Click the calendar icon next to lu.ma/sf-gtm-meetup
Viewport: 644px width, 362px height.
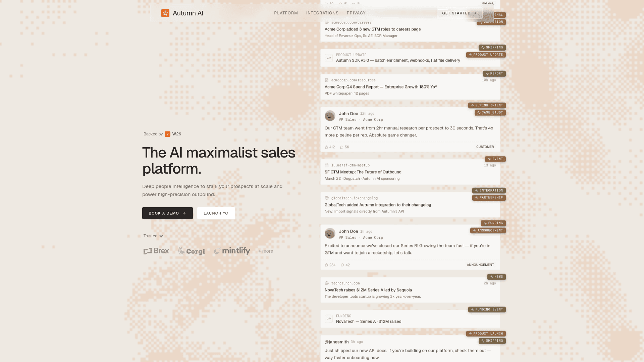pos(327,165)
